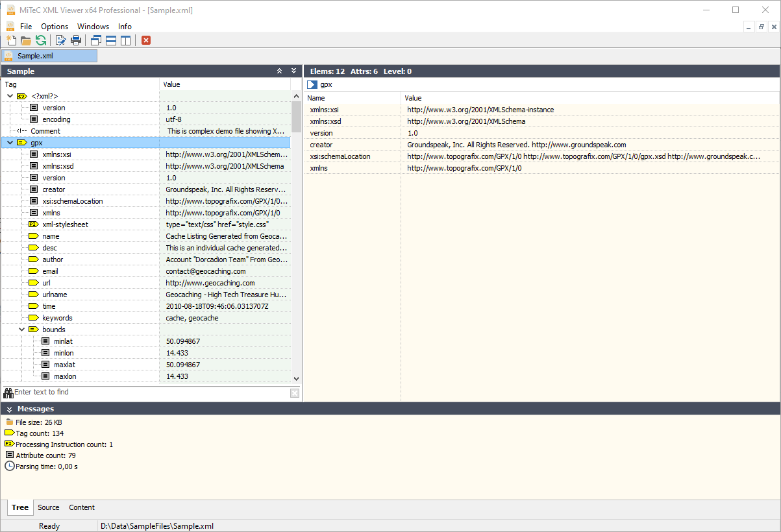Click the Name column header
Screen dimensions: 781x532
[x=353, y=98]
